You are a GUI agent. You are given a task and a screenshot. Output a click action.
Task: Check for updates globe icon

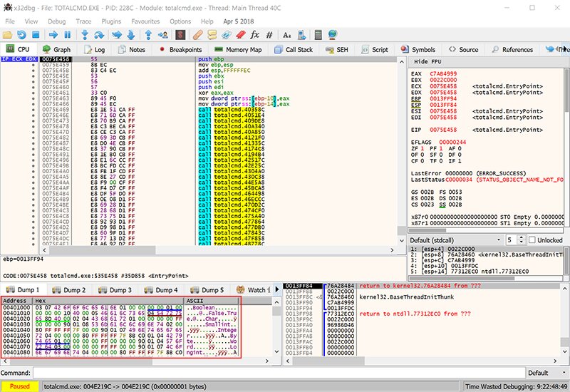click(332, 35)
